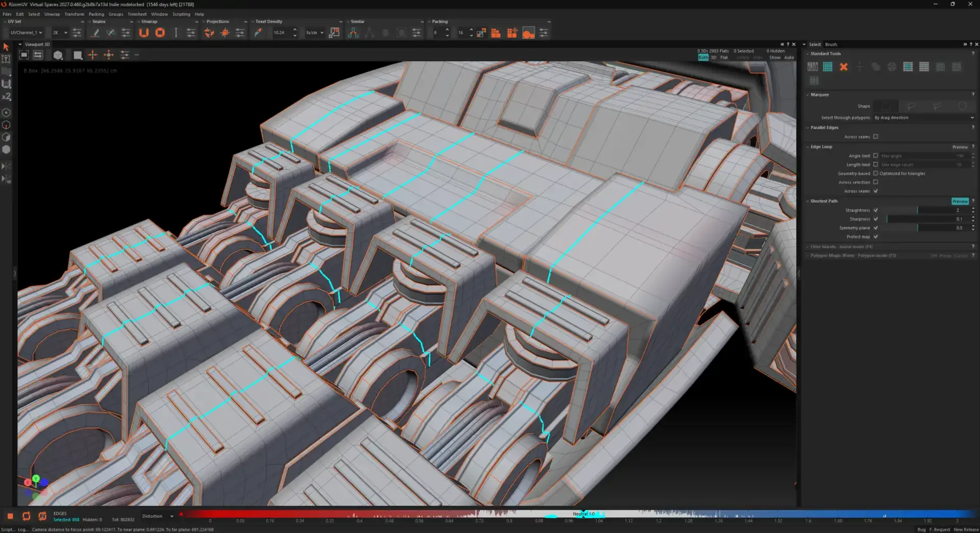This screenshot has width=980, height=533.
Task: Select the teal grid Select All icon
Action: [x=828, y=67]
